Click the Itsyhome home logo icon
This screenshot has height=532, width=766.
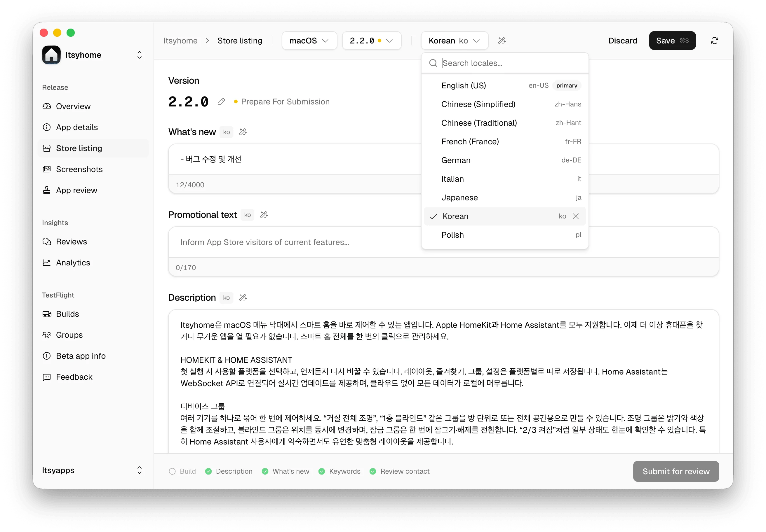pos(51,55)
